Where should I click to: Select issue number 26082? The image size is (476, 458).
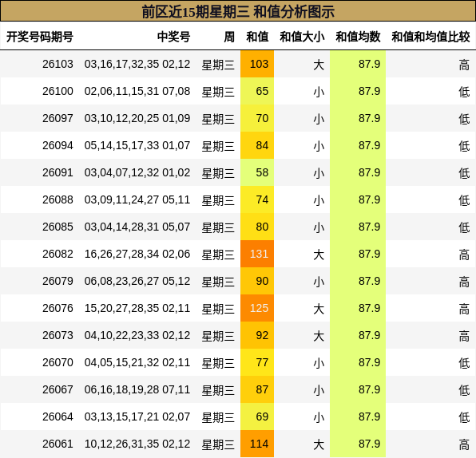tap(58, 254)
